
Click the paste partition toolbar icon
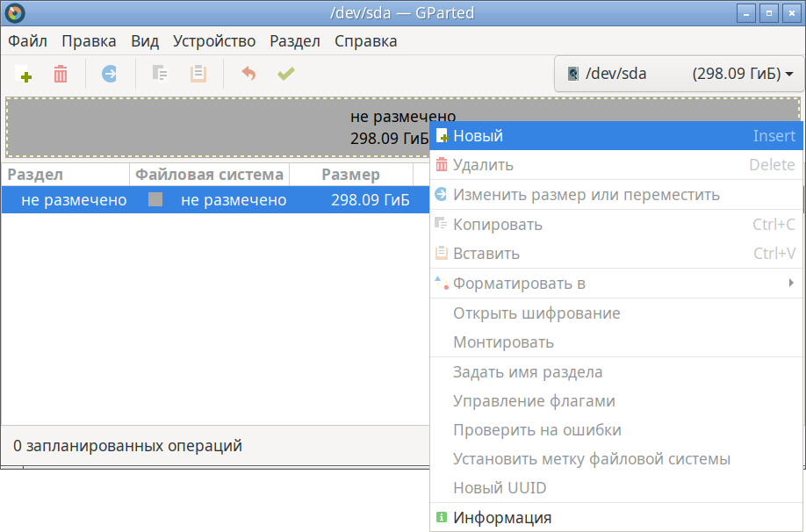coord(198,74)
